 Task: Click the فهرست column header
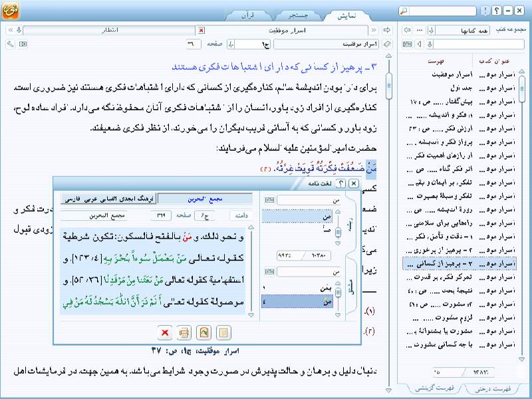click(x=436, y=61)
